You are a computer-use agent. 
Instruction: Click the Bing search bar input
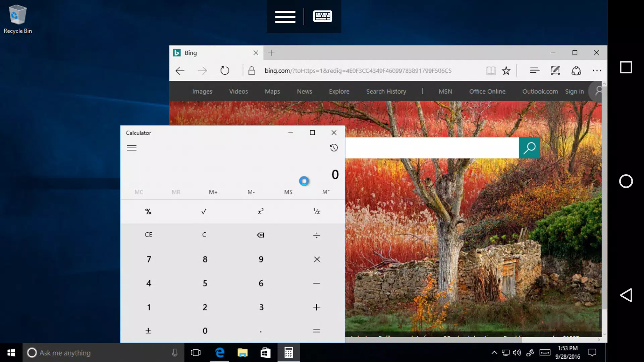click(x=431, y=147)
